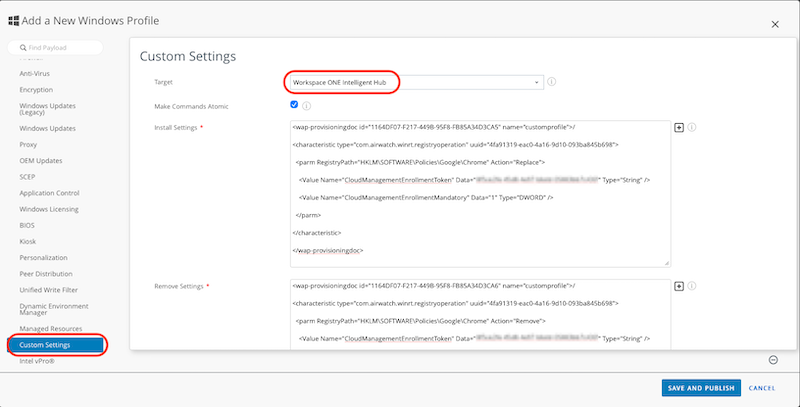Click the upload icon beside Install Settings
Image resolution: width=800 pixels, height=407 pixels.
679,128
